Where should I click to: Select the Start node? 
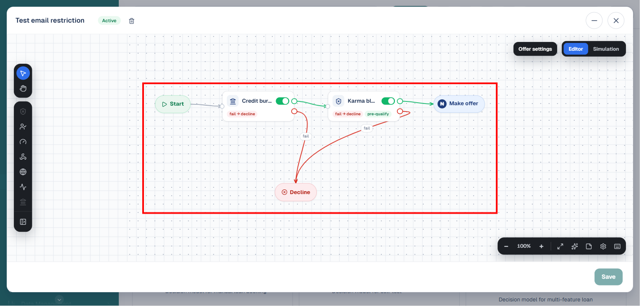(173, 104)
